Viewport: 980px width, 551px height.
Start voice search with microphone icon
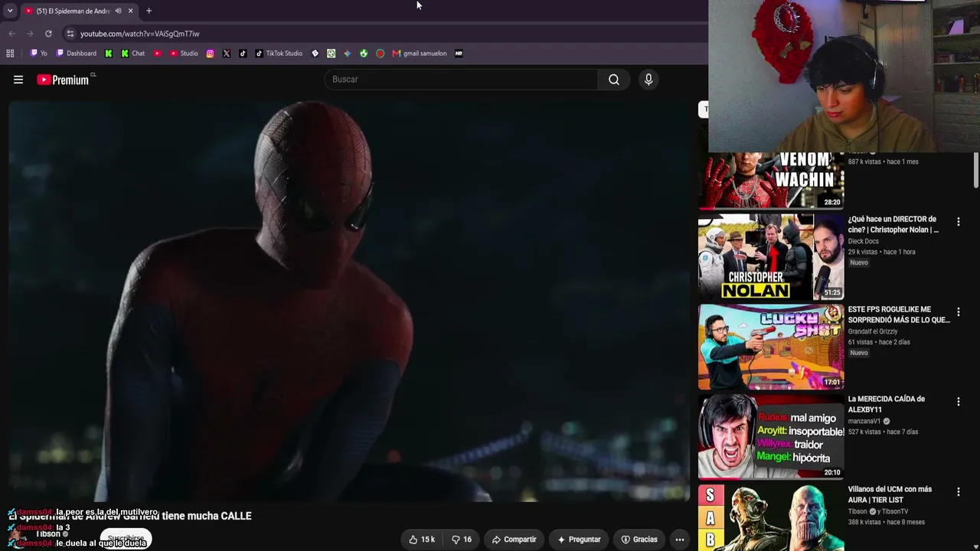[648, 80]
